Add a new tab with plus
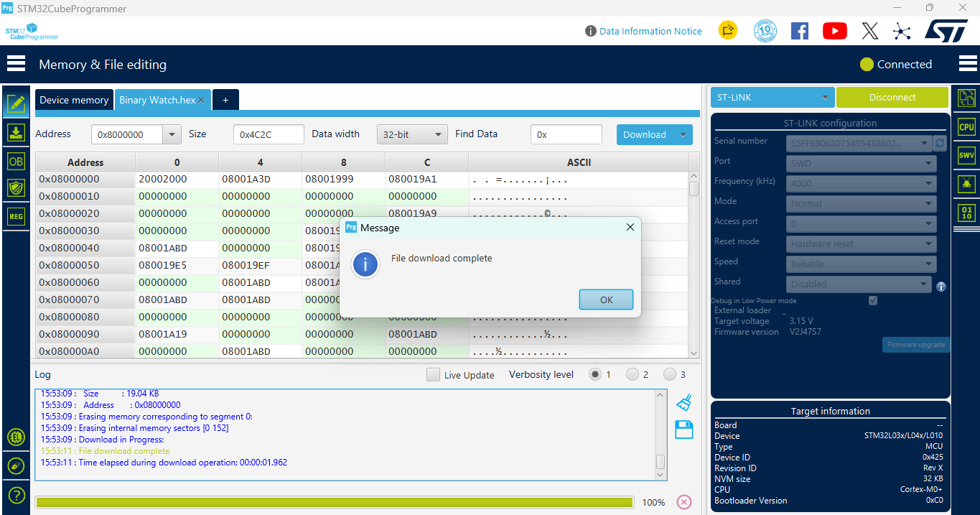This screenshot has width=980, height=515. [x=225, y=100]
